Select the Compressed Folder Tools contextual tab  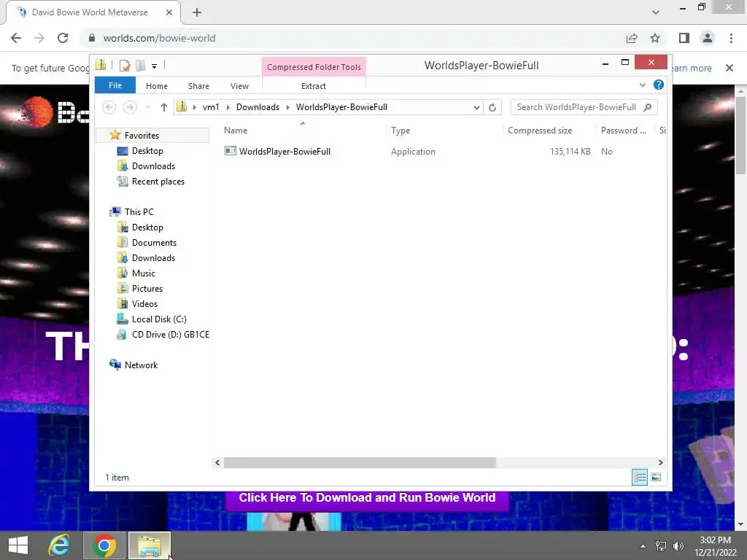314,67
